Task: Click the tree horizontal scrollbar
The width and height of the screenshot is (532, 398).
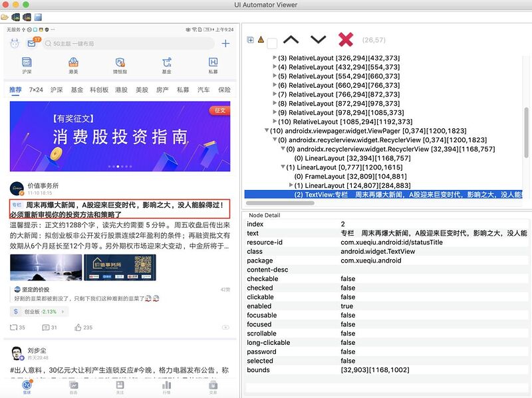Action: (x=280, y=203)
